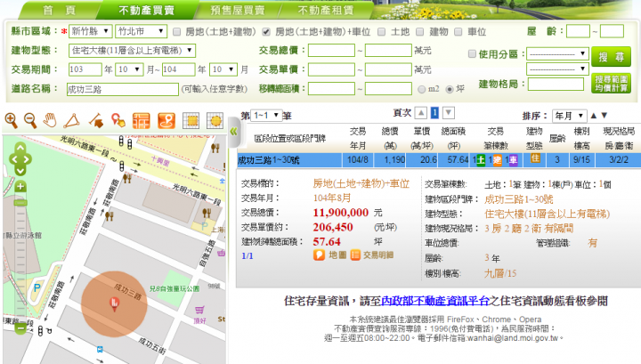Click the circle range selection tool
Image resolution: width=641 pixels, height=364 pixels.
pos(215,119)
